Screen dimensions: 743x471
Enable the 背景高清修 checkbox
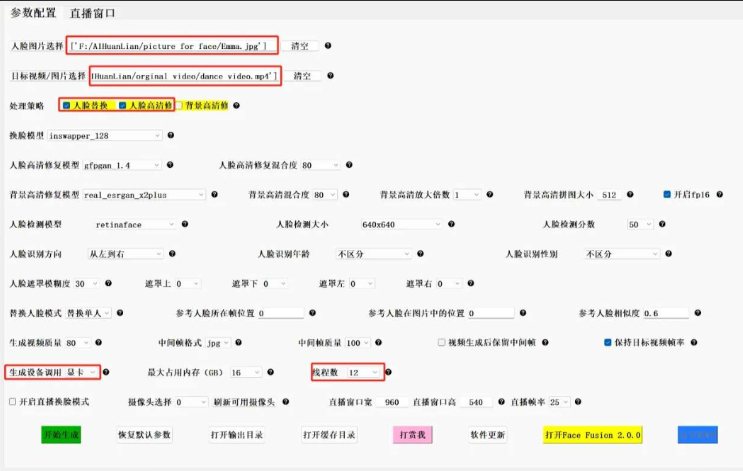[x=179, y=105]
